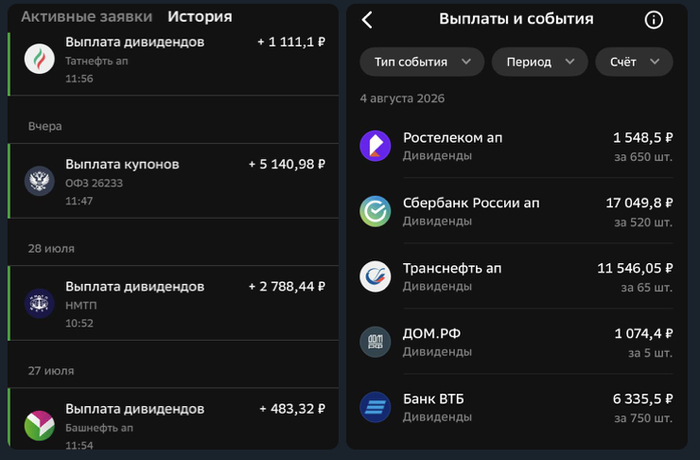Select the + 1 111,1 ₽ amount
The height and width of the screenshot is (460, 700).
[x=292, y=42]
